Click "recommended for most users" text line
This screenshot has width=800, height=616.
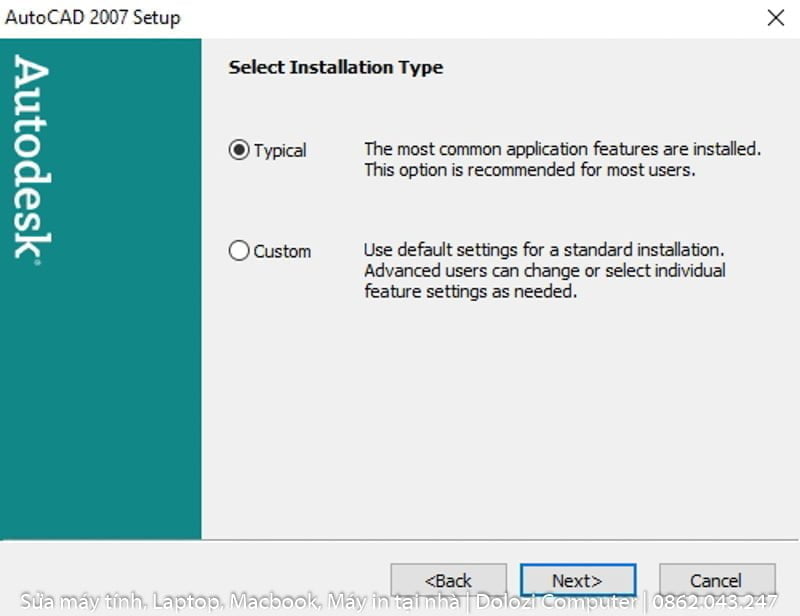[529, 170]
